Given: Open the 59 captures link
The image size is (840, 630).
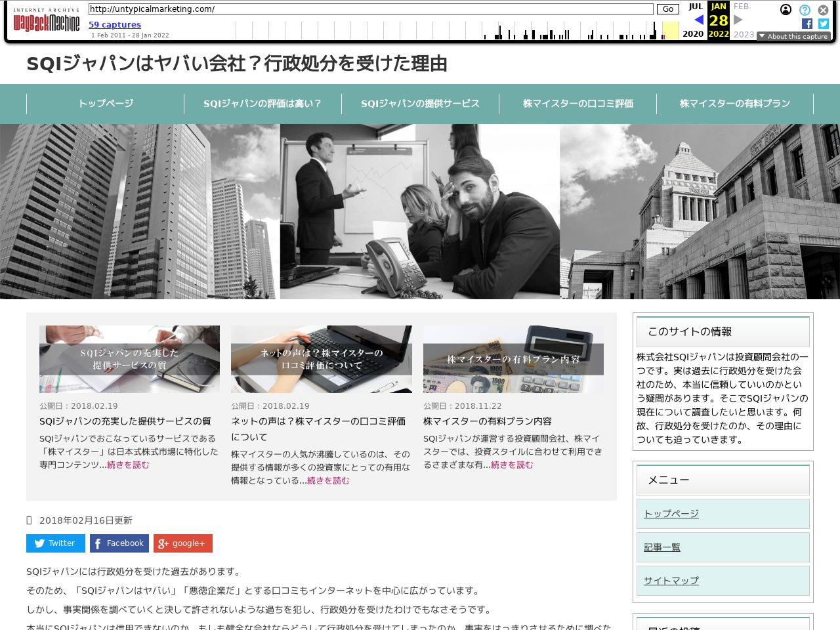Looking at the screenshot, I should pyautogui.click(x=115, y=24).
